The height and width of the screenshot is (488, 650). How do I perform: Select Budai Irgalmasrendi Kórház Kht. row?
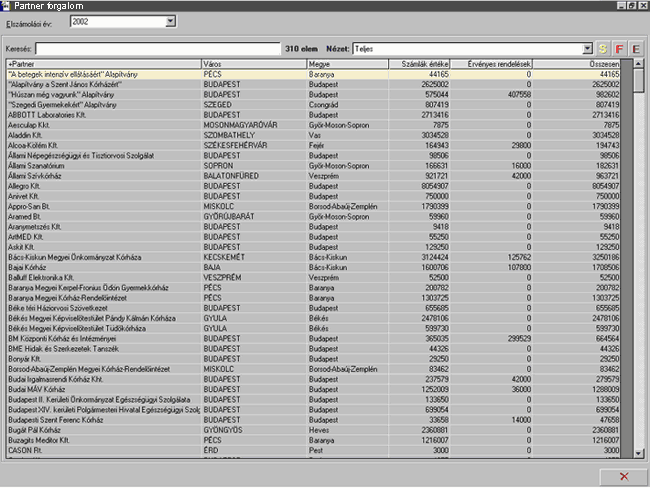click(313, 379)
